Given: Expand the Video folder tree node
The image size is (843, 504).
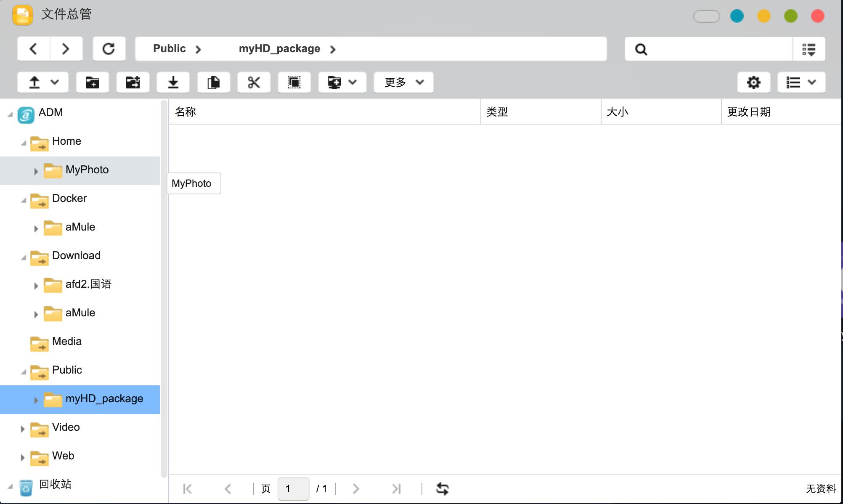Looking at the screenshot, I should 23,429.
